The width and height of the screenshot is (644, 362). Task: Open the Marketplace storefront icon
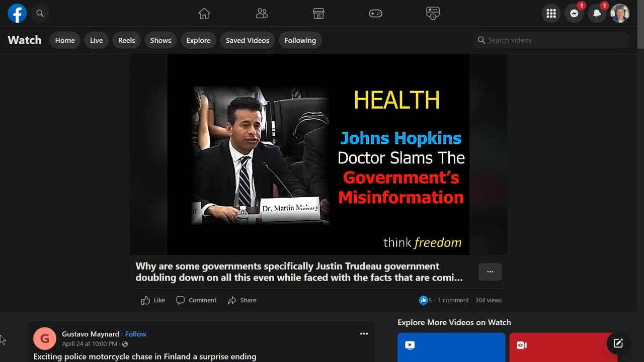pos(318,14)
